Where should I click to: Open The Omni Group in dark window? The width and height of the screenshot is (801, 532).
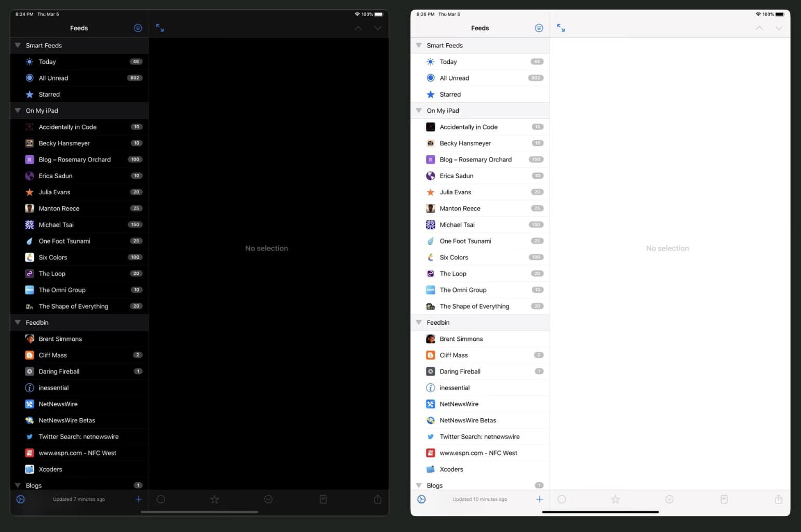pyautogui.click(x=79, y=290)
